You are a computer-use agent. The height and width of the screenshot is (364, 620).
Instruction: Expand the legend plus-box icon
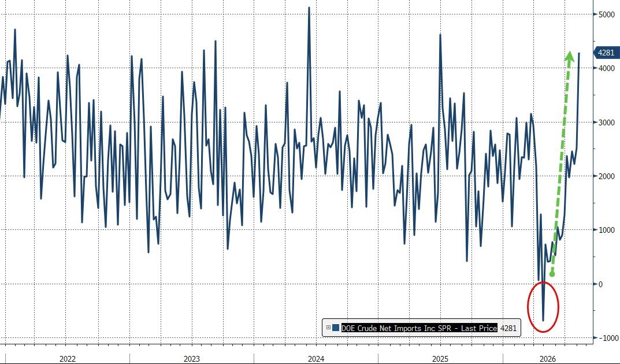(328, 328)
